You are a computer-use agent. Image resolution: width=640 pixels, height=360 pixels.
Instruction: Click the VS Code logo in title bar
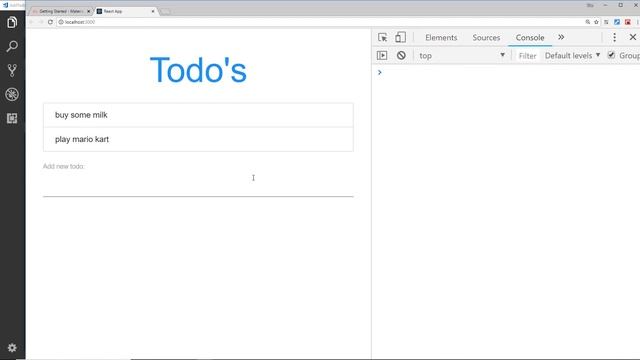pyautogui.click(x=5, y=5)
